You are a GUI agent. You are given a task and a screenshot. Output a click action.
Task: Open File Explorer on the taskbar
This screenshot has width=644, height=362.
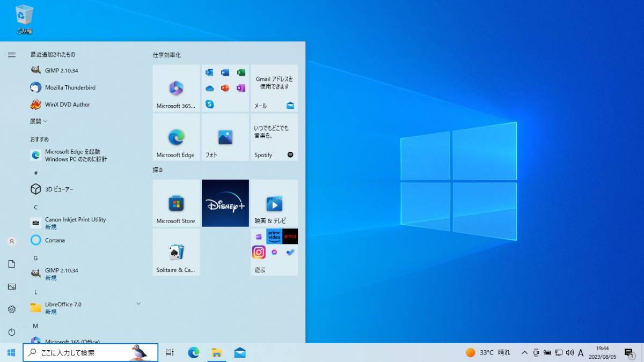217,352
